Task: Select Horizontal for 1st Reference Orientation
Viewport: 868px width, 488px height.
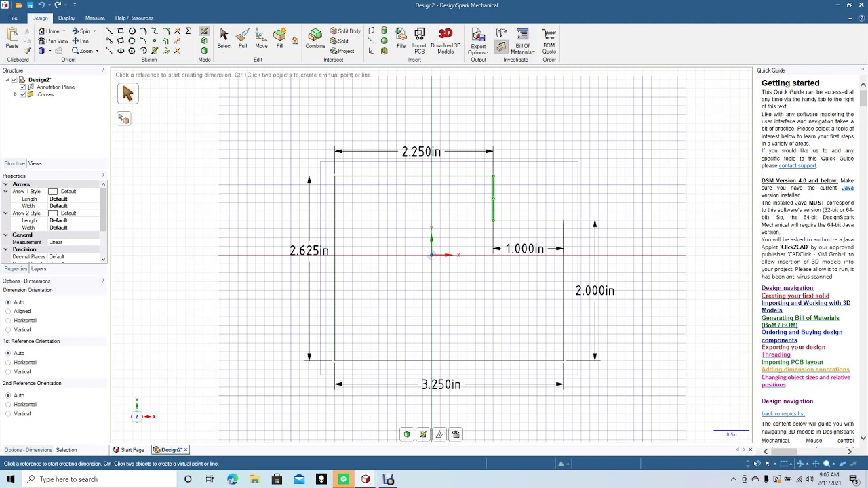Action: pyautogui.click(x=8, y=363)
